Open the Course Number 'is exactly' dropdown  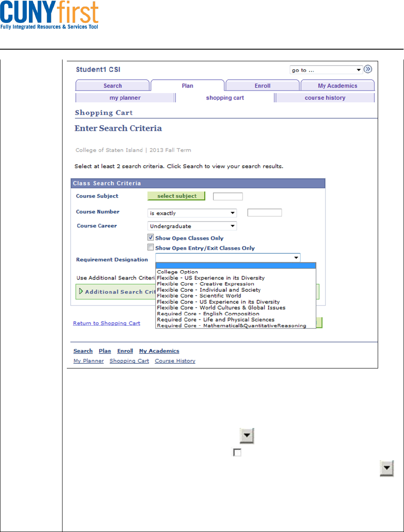[192, 213]
